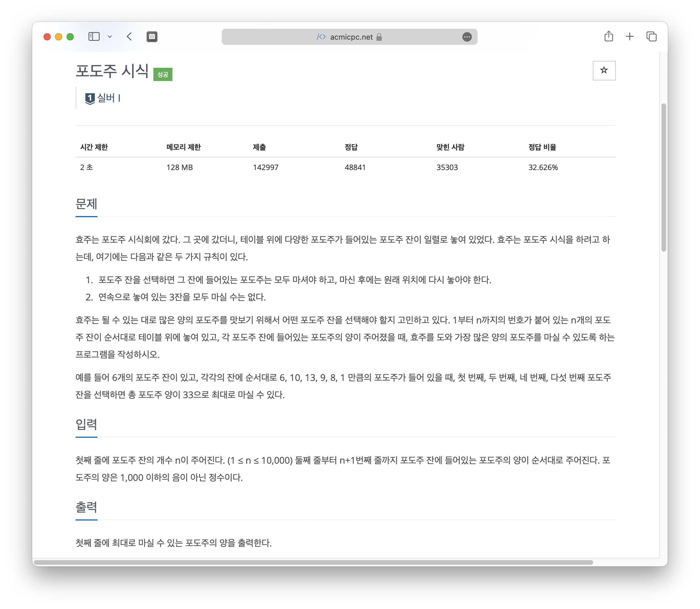Click the yellow minimize window button
Viewport: 700px width, 609px height.
(x=58, y=37)
